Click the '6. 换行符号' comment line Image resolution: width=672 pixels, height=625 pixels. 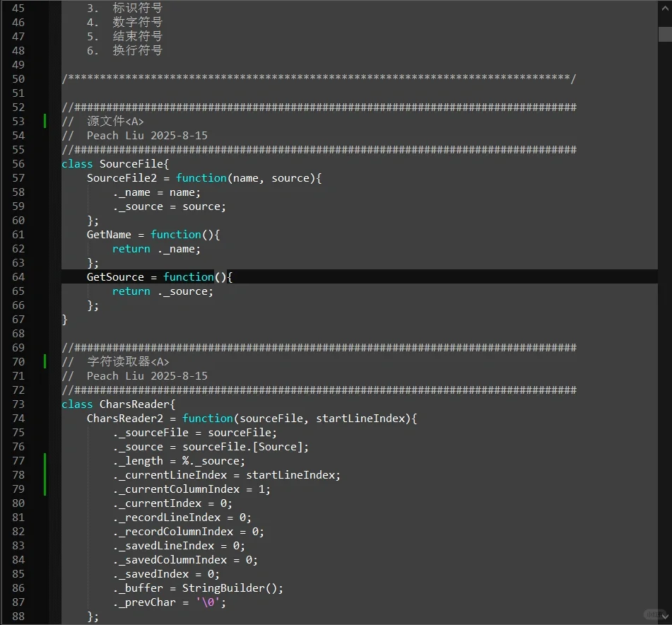124,51
